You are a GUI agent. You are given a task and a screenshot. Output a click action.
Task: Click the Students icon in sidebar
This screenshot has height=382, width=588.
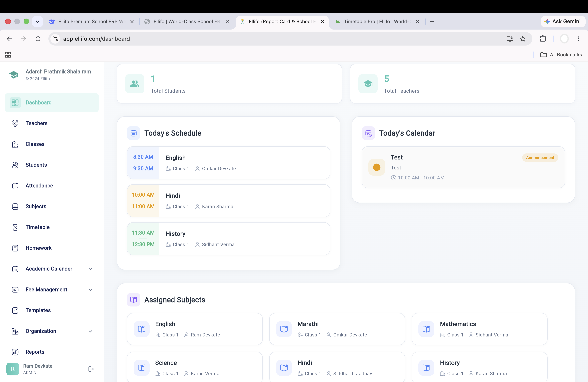click(x=15, y=165)
